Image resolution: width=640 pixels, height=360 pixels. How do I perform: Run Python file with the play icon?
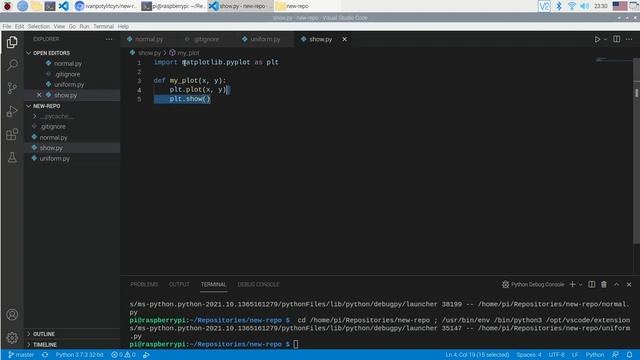[597, 39]
